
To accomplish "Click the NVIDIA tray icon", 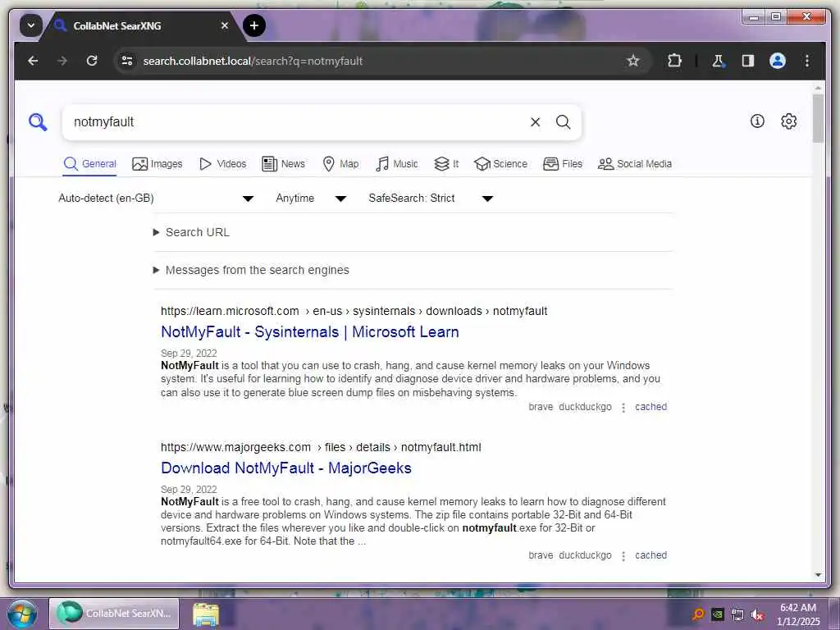I will (717, 614).
